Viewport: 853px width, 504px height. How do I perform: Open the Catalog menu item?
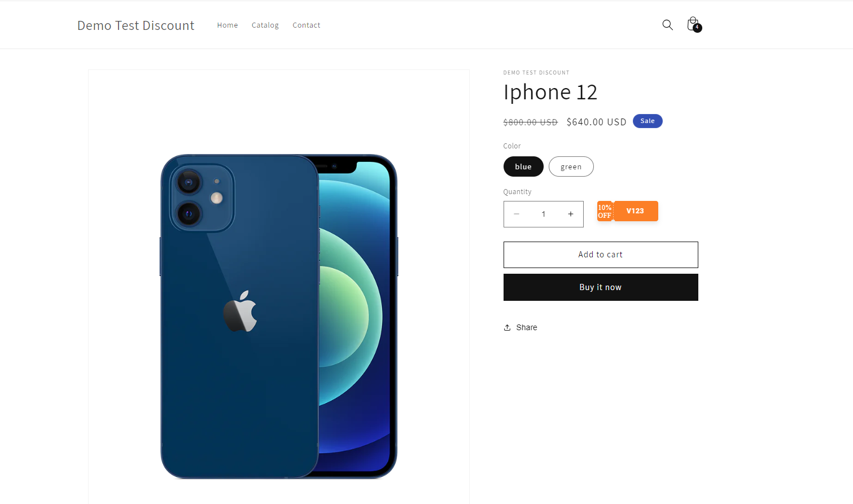265,25
